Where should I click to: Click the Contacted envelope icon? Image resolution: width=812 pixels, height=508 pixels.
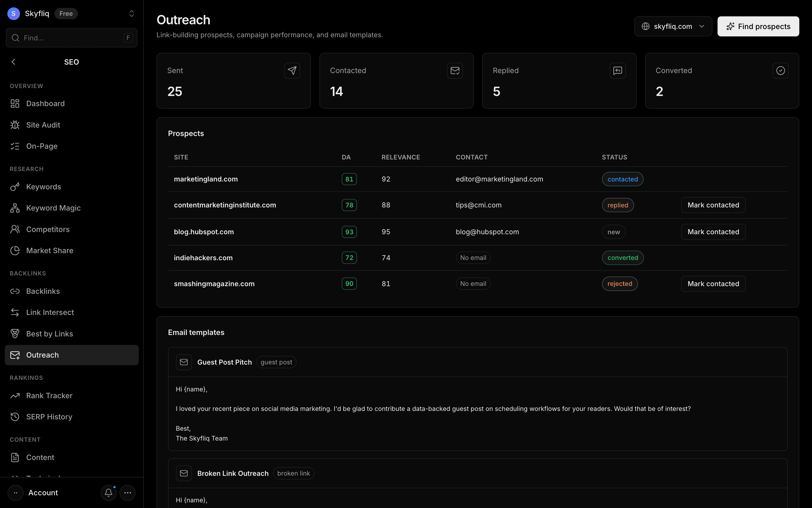455,71
